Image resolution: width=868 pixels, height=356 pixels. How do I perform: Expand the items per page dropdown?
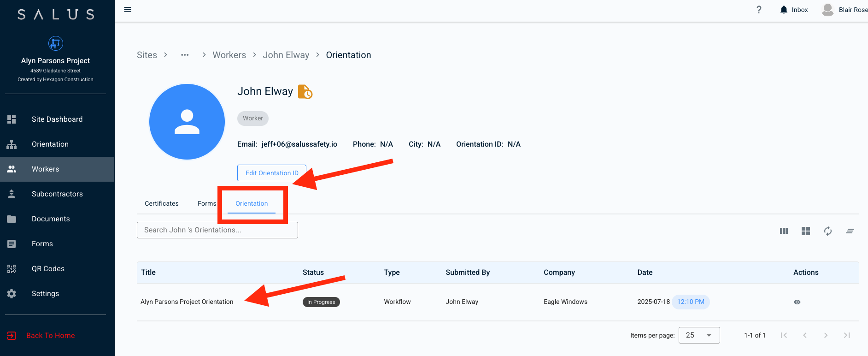[x=699, y=335]
